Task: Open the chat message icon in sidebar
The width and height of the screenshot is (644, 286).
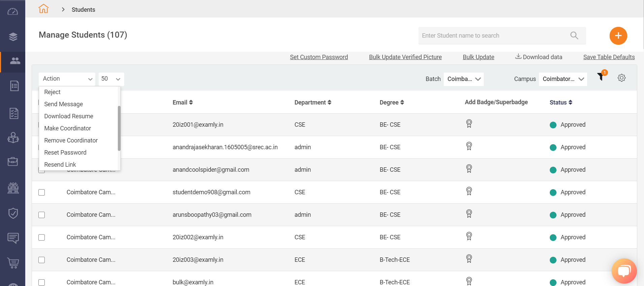Action: [13, 238]
